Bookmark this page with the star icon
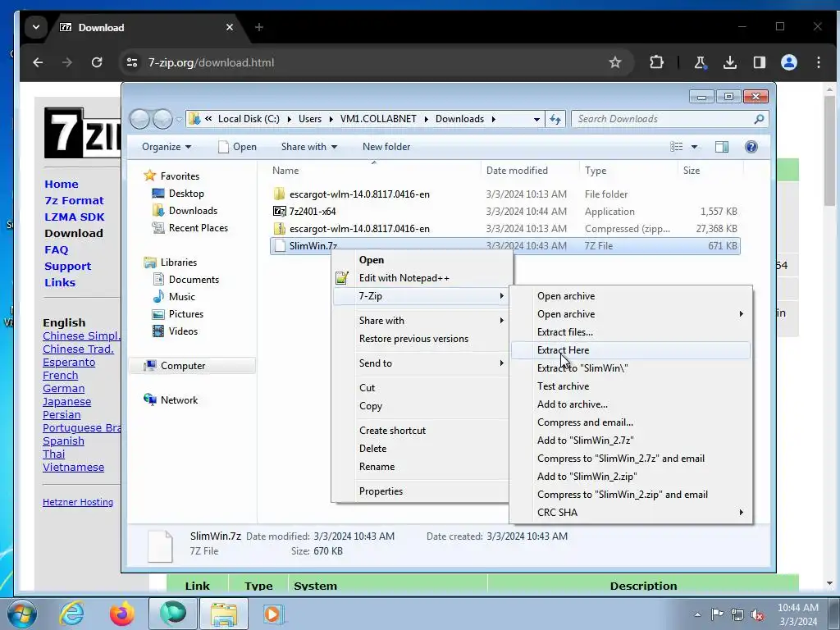Screen dimensions: 840x630 tap(615, 62)
